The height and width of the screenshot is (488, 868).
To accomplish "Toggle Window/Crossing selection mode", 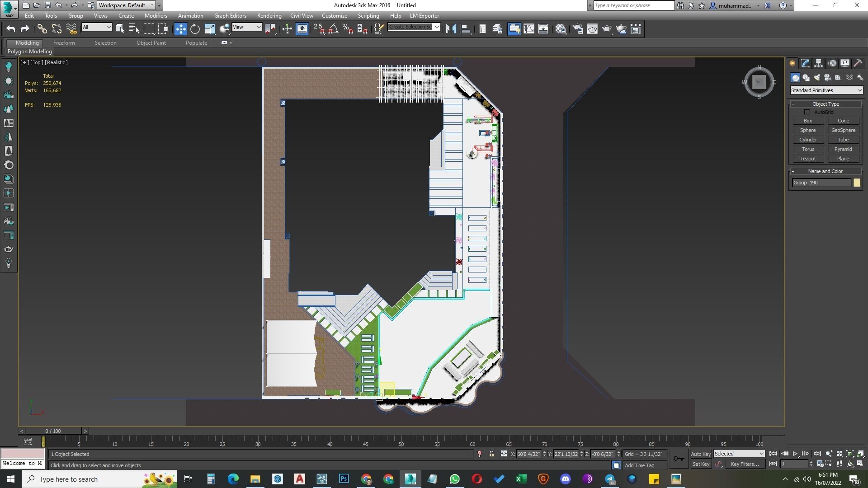I will [164, 29].
